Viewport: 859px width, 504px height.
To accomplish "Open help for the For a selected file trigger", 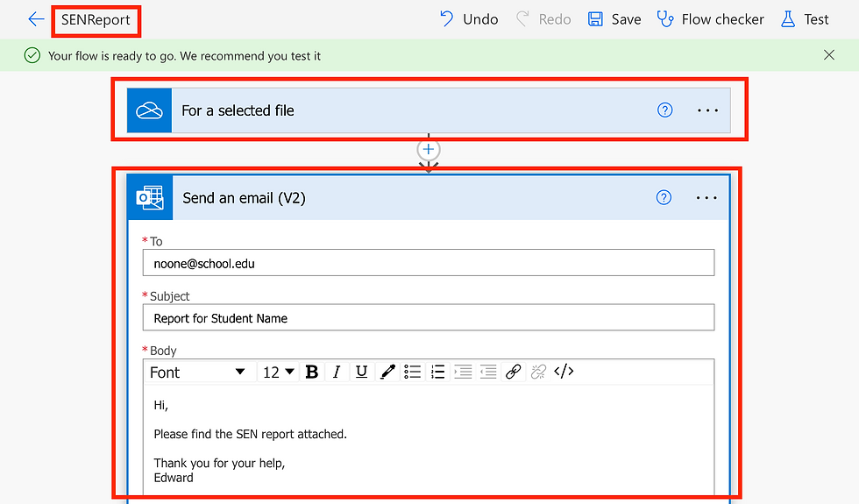I will [x=665, y=110].
